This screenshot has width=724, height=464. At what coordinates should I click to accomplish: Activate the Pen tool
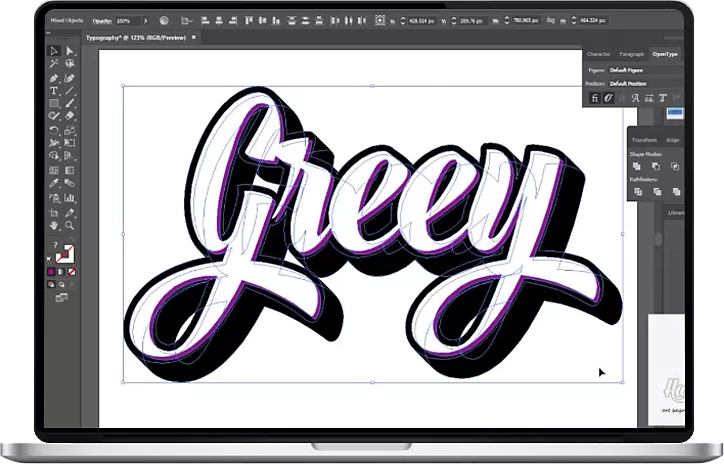point(54,78)
